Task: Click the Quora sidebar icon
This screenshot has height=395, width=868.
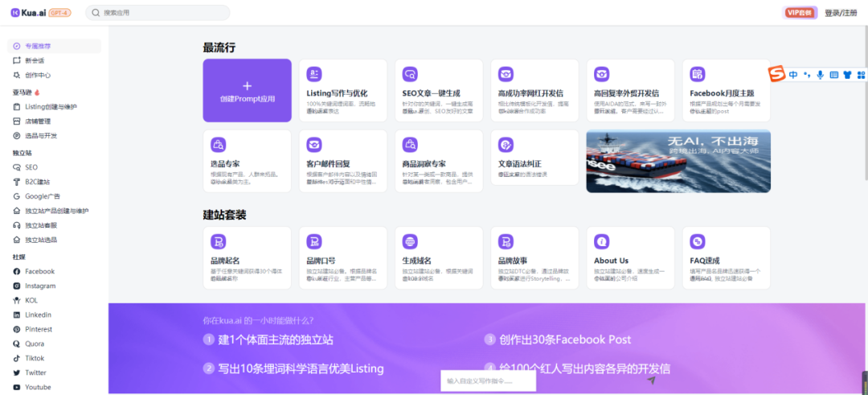Action: [17, 344]
